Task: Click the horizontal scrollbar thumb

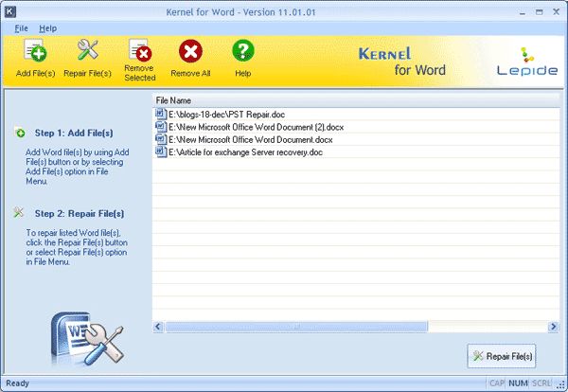Action: pos(296,327)
